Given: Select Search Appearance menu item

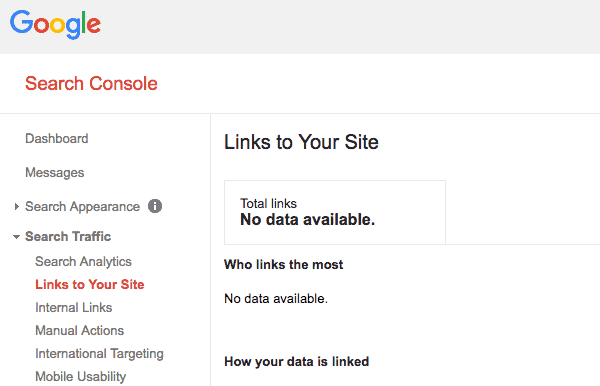Looking at the screenshot, I should coord(82,207).
